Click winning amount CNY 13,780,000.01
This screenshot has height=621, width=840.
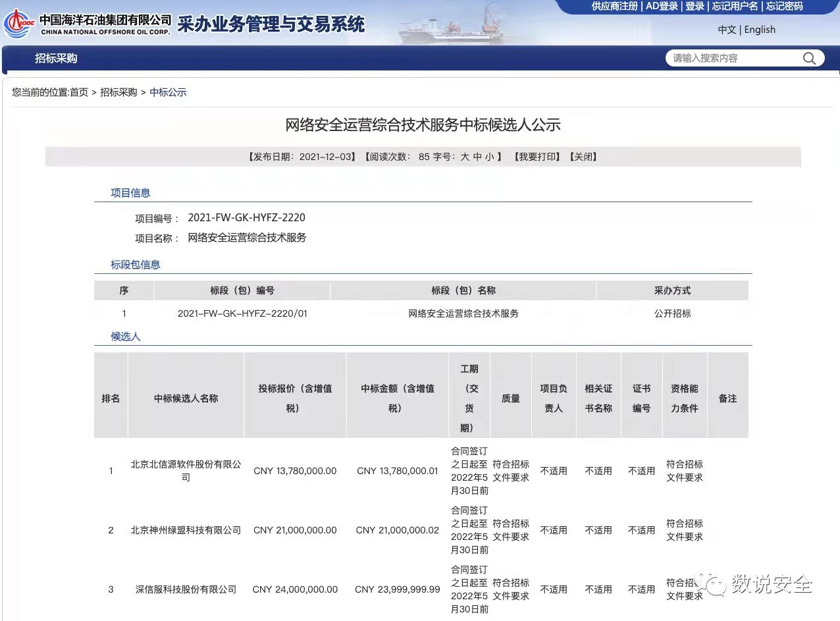pos(398,471)
